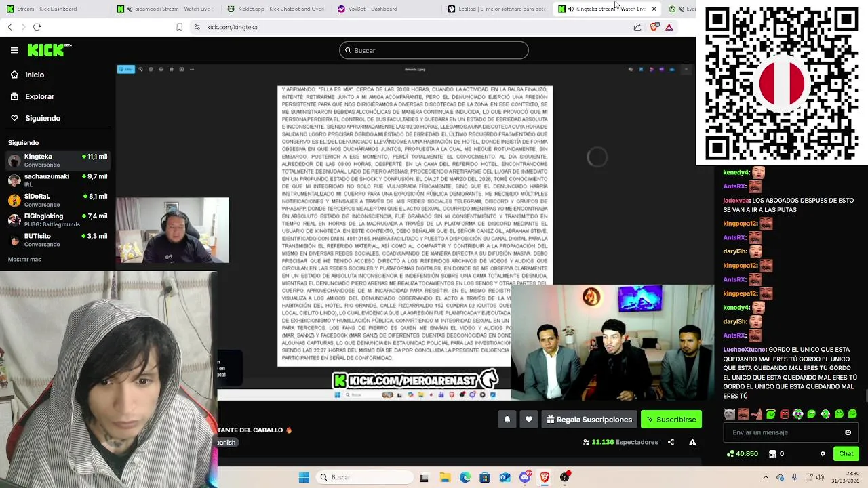868x488 pixels.
Task: Open the channel points 40.850 balance
Action: pyautogui.click(x=742, y=453)
